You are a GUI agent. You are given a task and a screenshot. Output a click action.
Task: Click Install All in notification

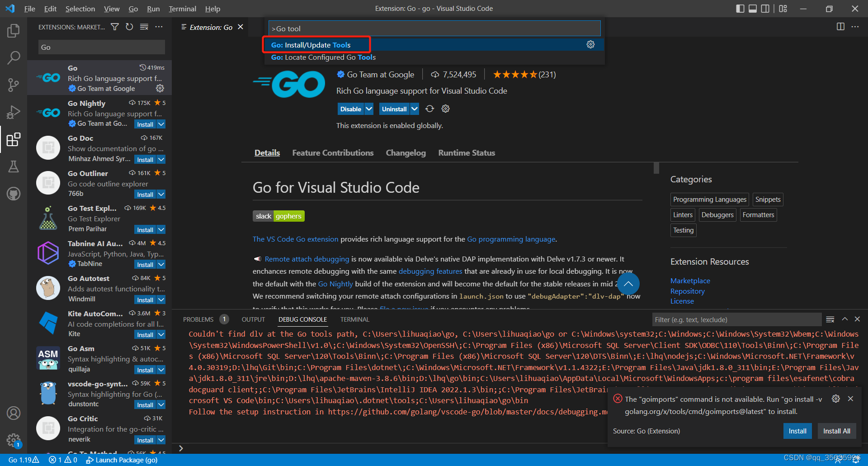(836, 431)
